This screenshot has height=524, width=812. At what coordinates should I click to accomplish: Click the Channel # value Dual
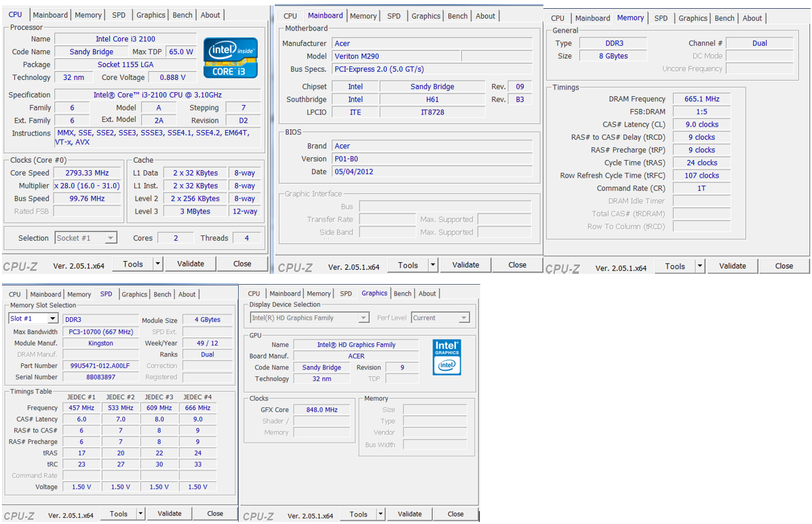tap(760, 43)
